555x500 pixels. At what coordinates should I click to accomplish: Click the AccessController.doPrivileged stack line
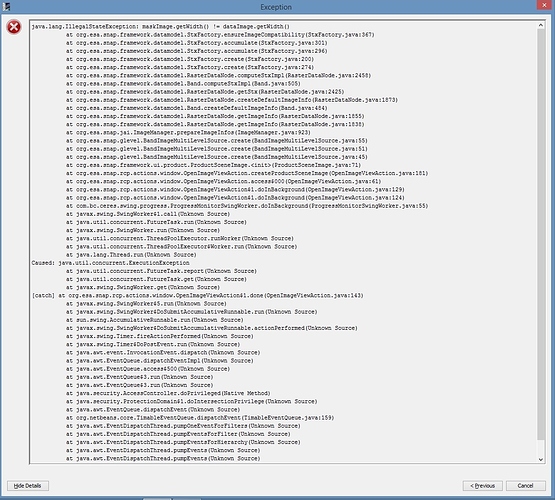(x=168, y=393)
